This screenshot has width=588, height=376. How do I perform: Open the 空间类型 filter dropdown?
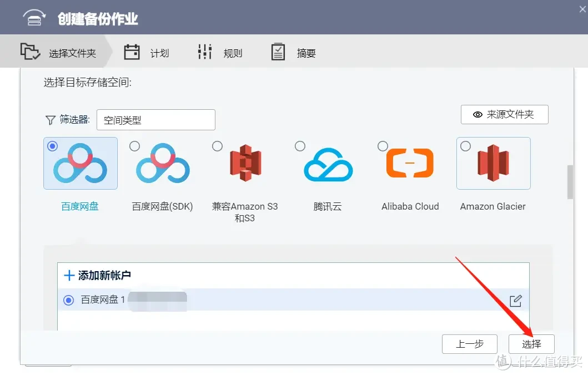[155, 120]
